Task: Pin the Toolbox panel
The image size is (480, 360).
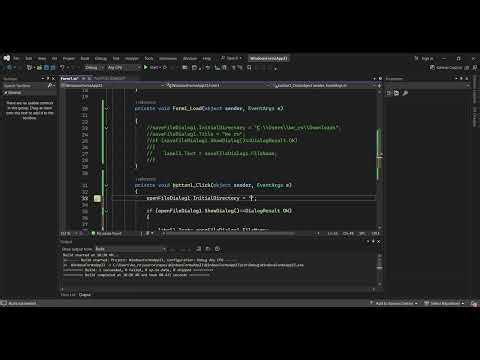Action: click(48, 79)
